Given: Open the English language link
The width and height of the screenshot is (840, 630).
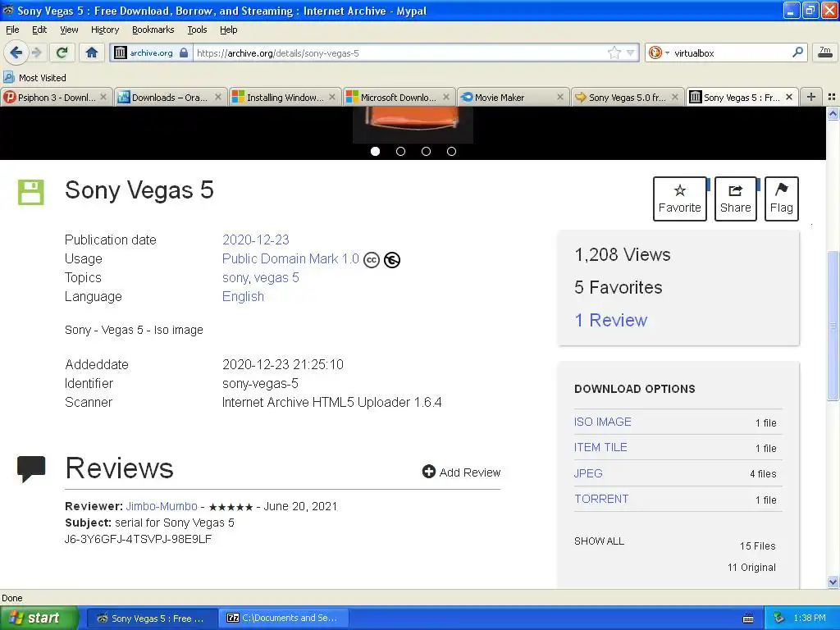Looking at the screenshot, I should (243, 296).
